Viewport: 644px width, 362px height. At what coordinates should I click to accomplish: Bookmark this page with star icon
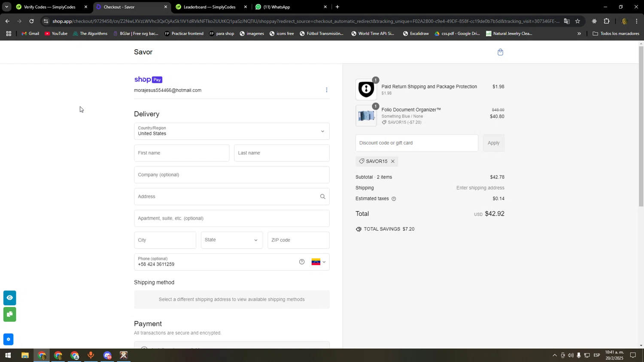[x=577, y=21]
